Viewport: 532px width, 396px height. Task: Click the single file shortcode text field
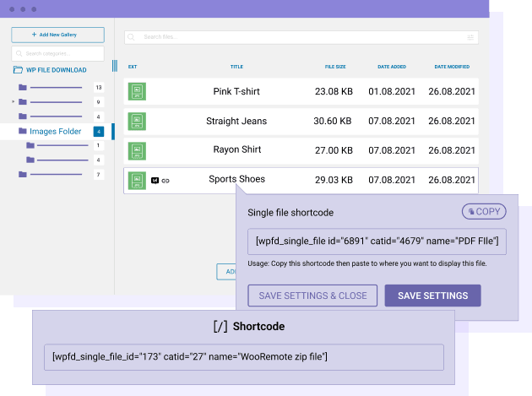click(x=377, y=241)
